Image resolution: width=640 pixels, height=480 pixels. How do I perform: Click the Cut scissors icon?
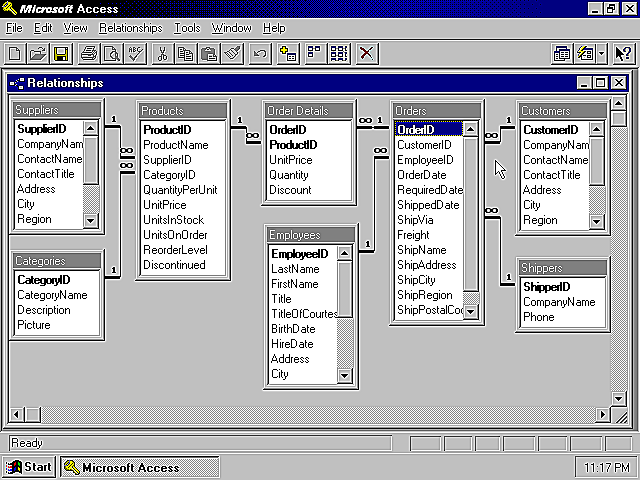162,54
